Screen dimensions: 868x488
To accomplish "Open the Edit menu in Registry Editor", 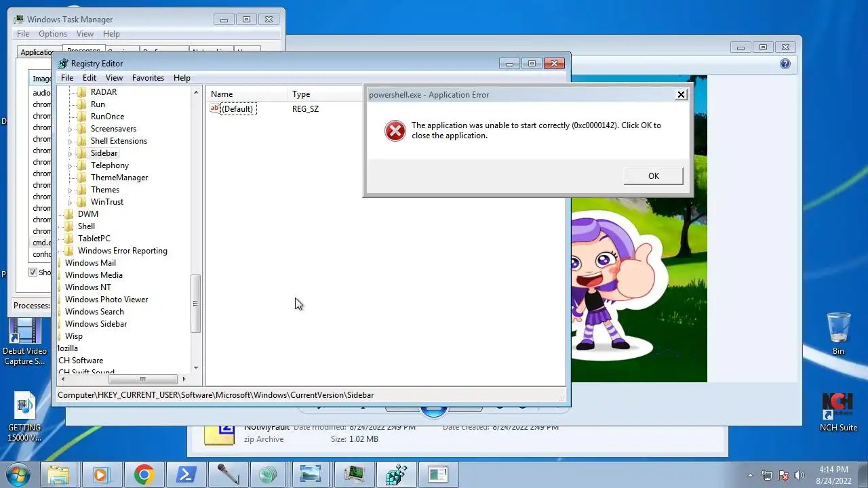I will coord(90,78).
